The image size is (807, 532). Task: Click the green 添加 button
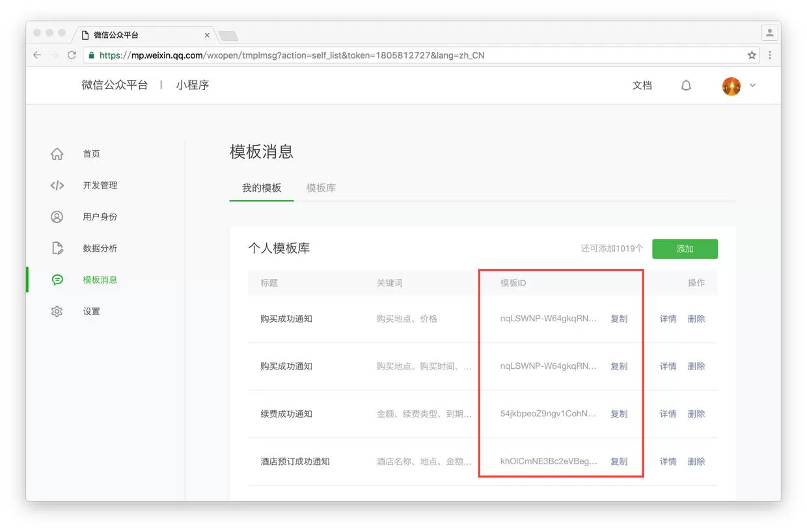click(x=685, y=249)
